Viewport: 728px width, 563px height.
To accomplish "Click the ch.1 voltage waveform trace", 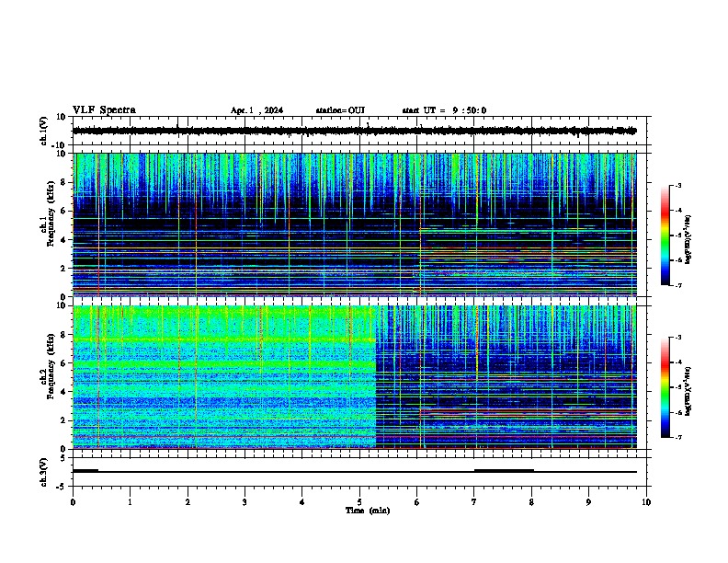I will click(x=355, y=131).
